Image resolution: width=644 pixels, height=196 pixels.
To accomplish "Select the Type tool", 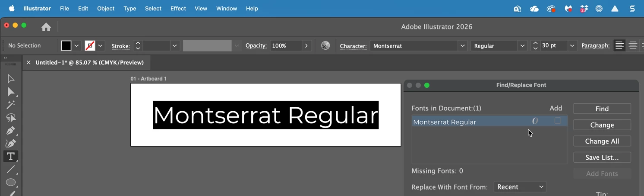I will pyautogui.click(x=11, y=156).
